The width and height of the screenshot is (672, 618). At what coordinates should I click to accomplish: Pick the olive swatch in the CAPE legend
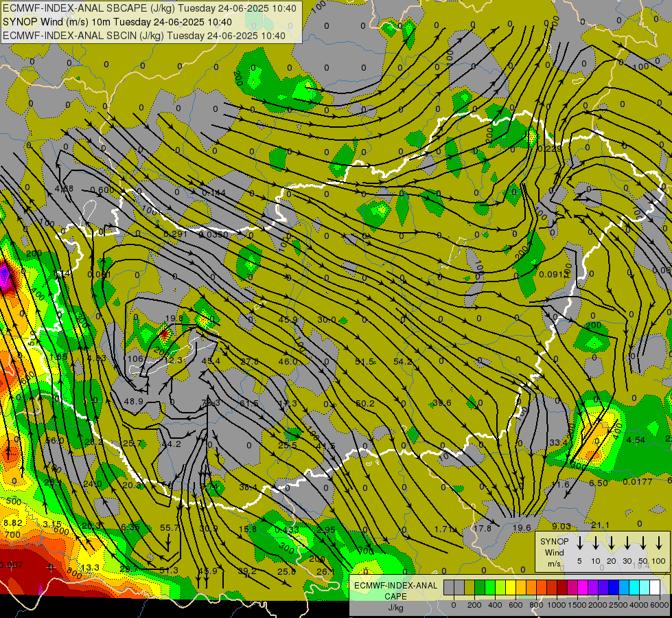(x=470, y=588)
